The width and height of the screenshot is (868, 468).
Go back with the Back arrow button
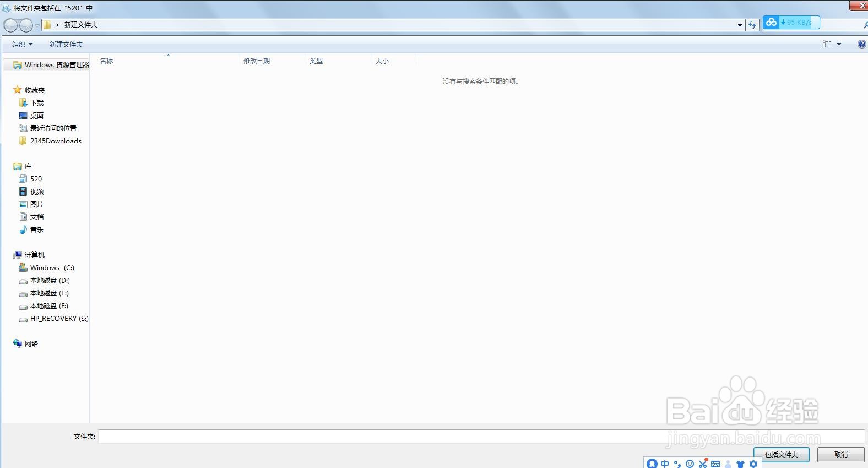click(10, 25)
